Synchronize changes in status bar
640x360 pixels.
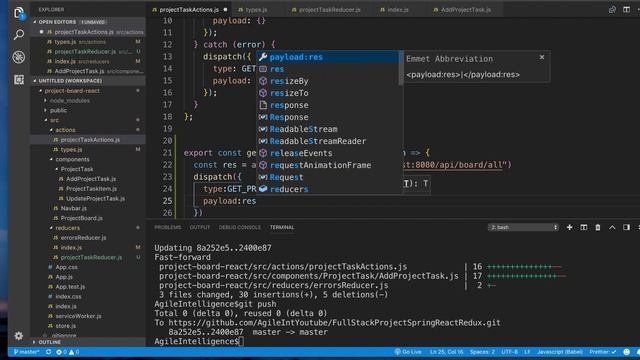(x=49, y=352)
